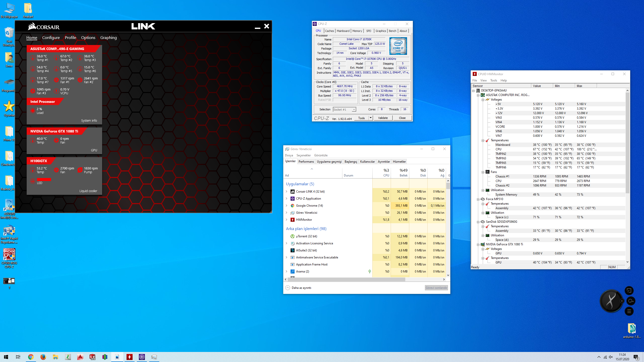Collapse Fans node in HWMonitor
644x362 pixels.
(483, 172)
